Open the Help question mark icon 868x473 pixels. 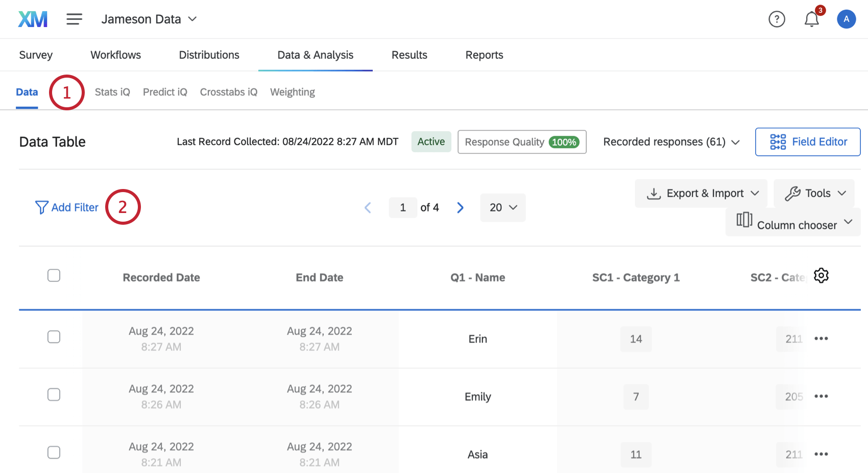point(777,19)
